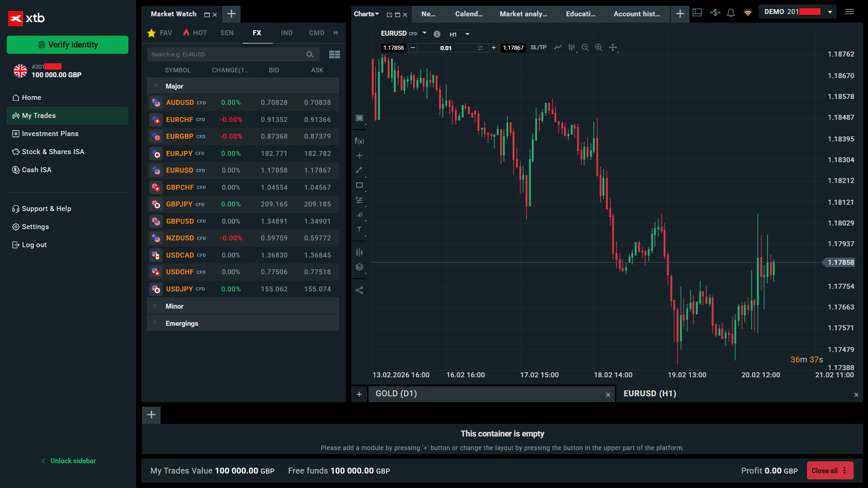The height and width of the screenshot is (488, 868).
Task: Change chart type via candlestick icon
Action: [x=572, y=47]
